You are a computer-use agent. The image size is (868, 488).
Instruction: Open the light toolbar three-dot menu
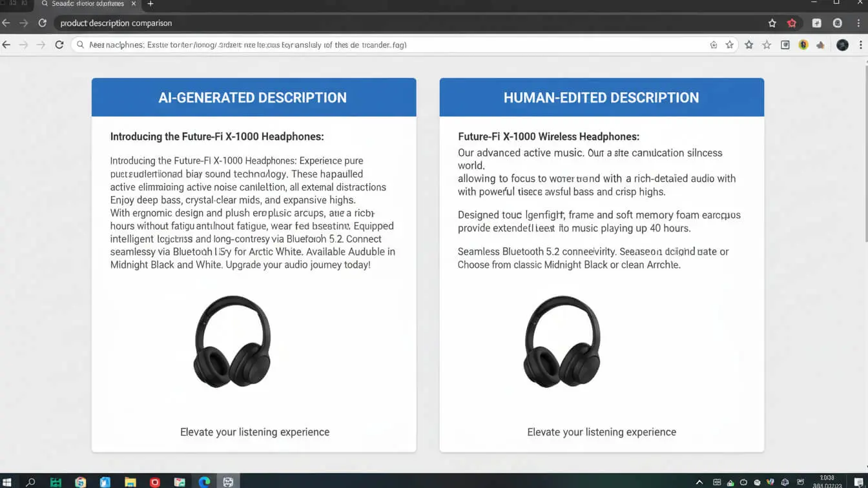tap(861, 45)
